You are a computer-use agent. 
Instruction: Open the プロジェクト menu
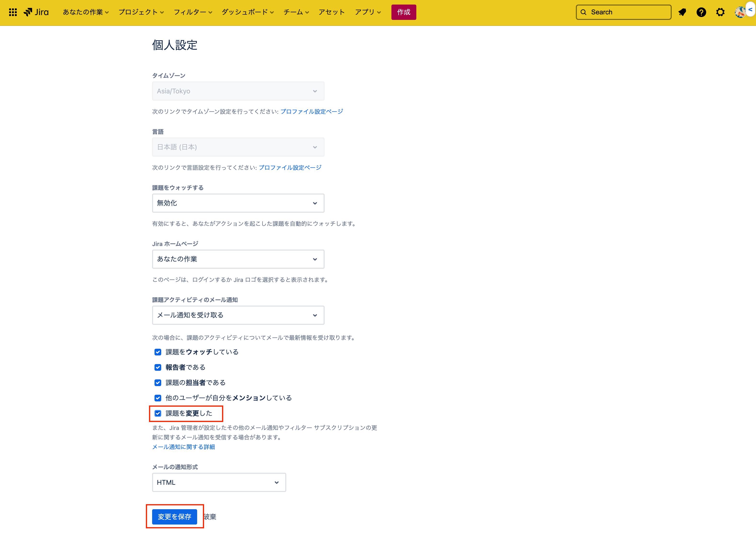[141, 12]
